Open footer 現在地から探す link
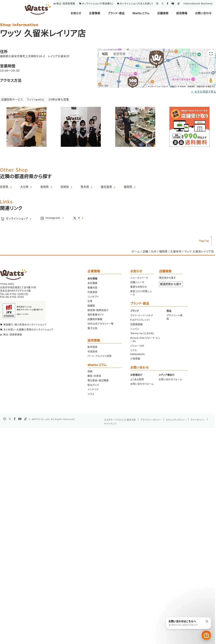Viewport: 216px width, 644px height. tap(167, 278)
